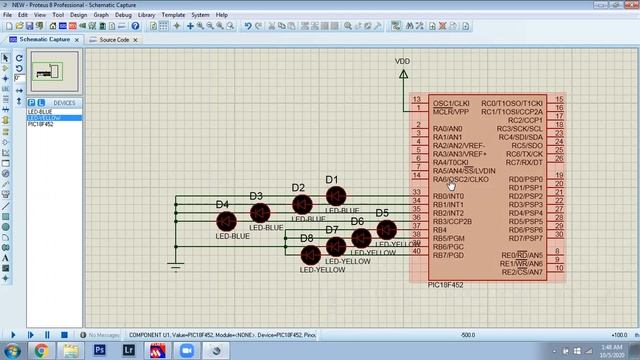
Task: Choose the Graph Mode tool in left sidebar
Action: click(5, 153)
